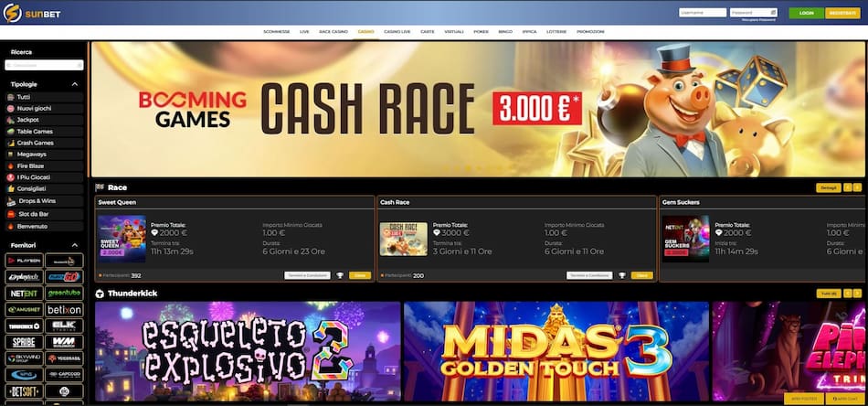The image size is (868, 406).
Task: Open the Promozioni tab
Action: click(590, 32)
